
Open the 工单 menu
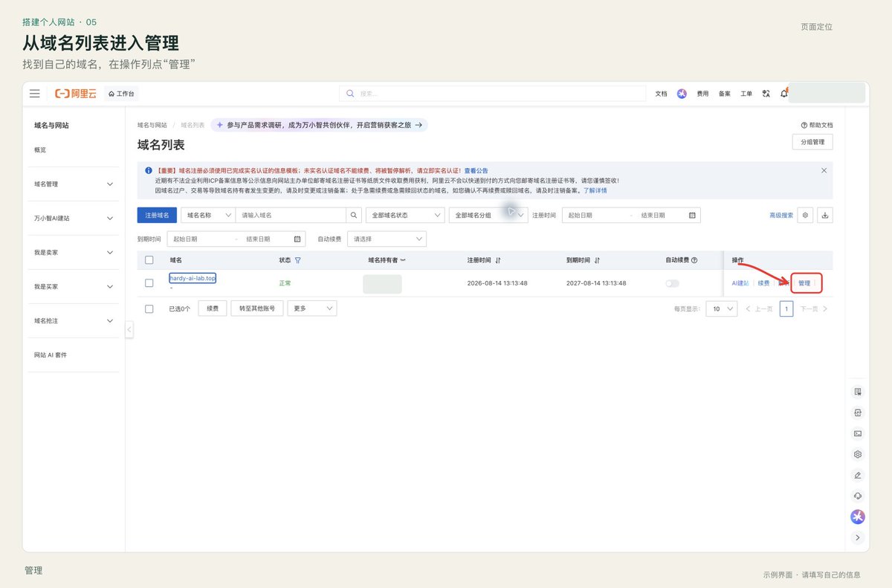point(746,94)
